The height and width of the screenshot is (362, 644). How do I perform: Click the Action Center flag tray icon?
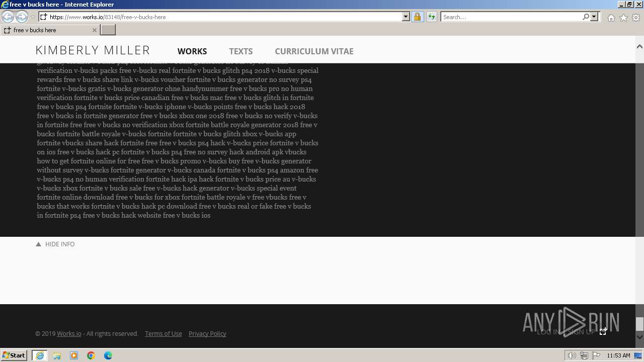coord(596,355)
